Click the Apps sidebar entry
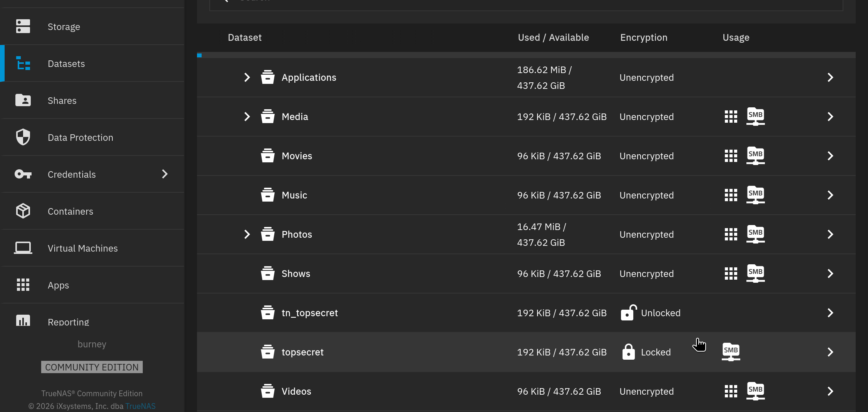The width and height of the screenshot is (868, 412). click(92, 285)
